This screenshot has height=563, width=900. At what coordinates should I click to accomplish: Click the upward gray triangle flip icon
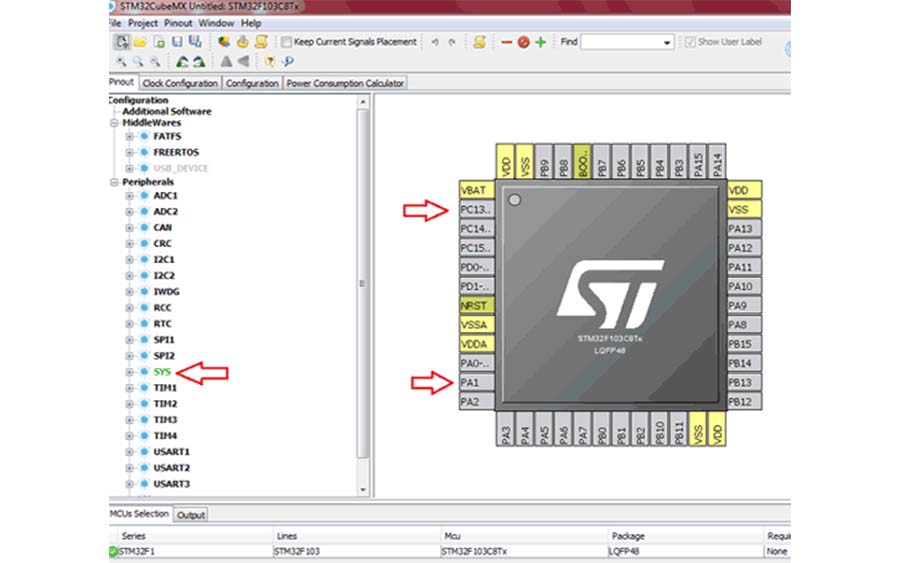tap(226, 61)
